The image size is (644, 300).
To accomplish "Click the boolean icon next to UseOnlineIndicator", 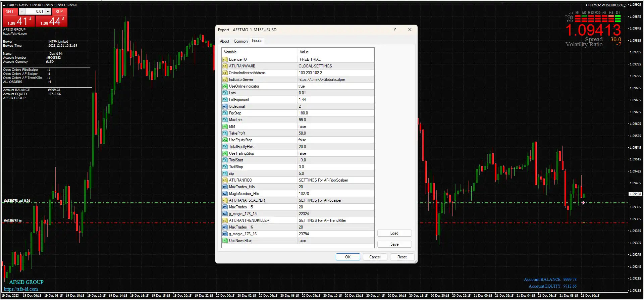I will (x=225, y=86).
